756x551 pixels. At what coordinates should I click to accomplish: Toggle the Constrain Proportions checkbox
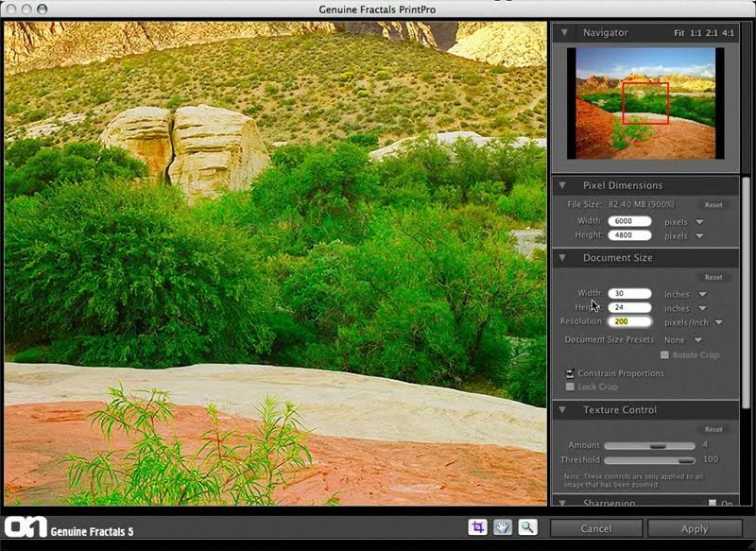[x=570, y=373]
